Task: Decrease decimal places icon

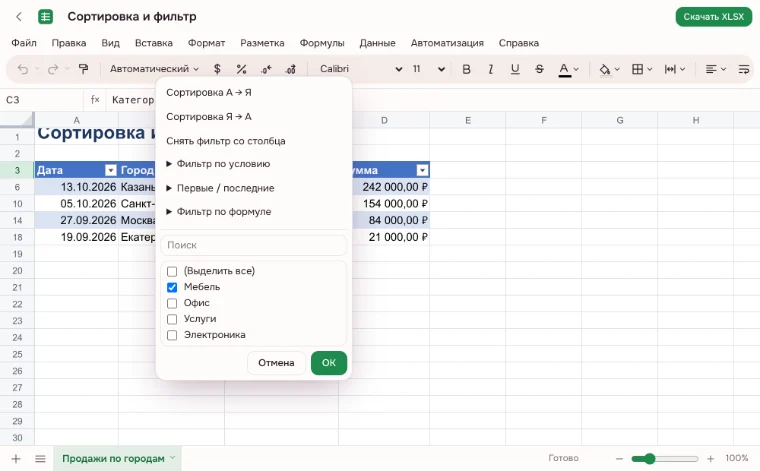Action: coord(266,69)
